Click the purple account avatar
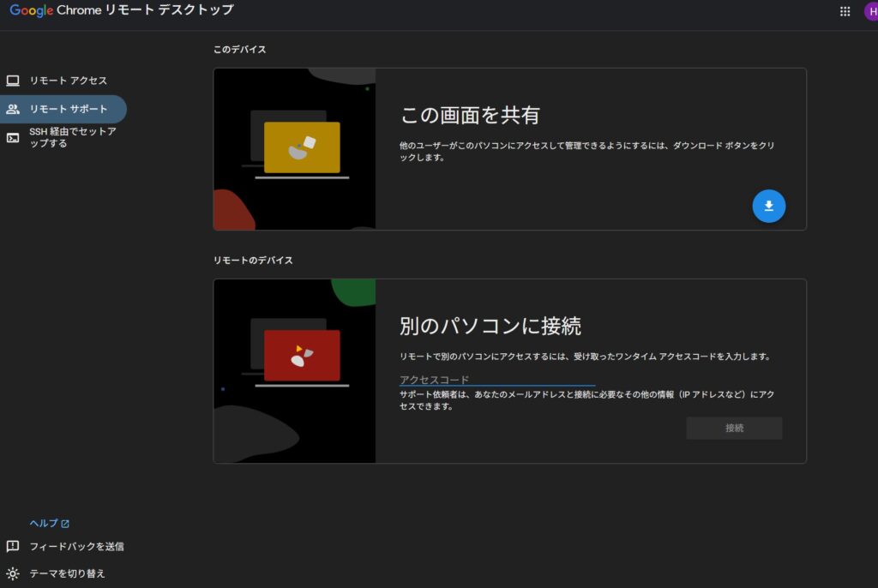878x588 pixels. (871, 11)
